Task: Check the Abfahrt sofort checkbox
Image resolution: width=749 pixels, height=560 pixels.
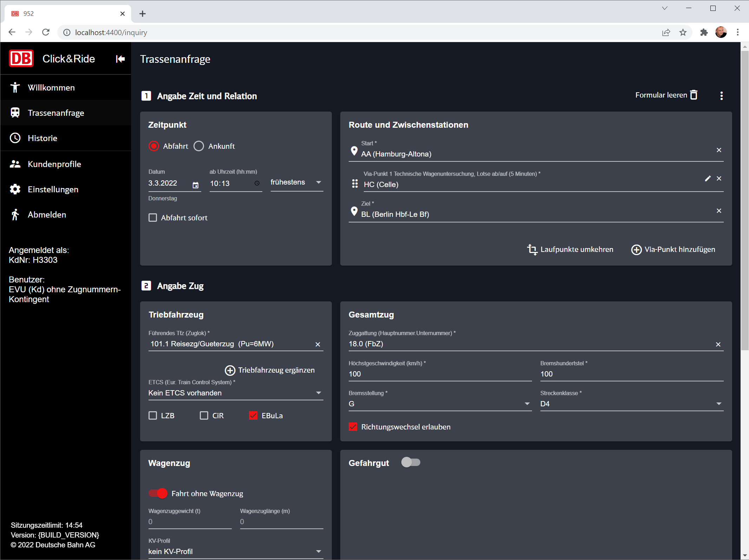Action: (x=153, y=218)
